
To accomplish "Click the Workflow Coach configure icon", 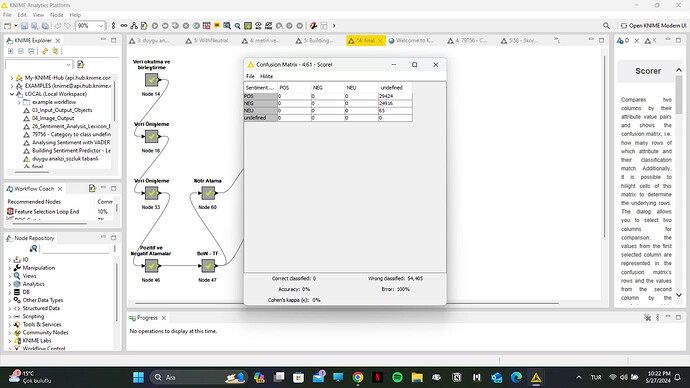I will [x=92, y=188].
